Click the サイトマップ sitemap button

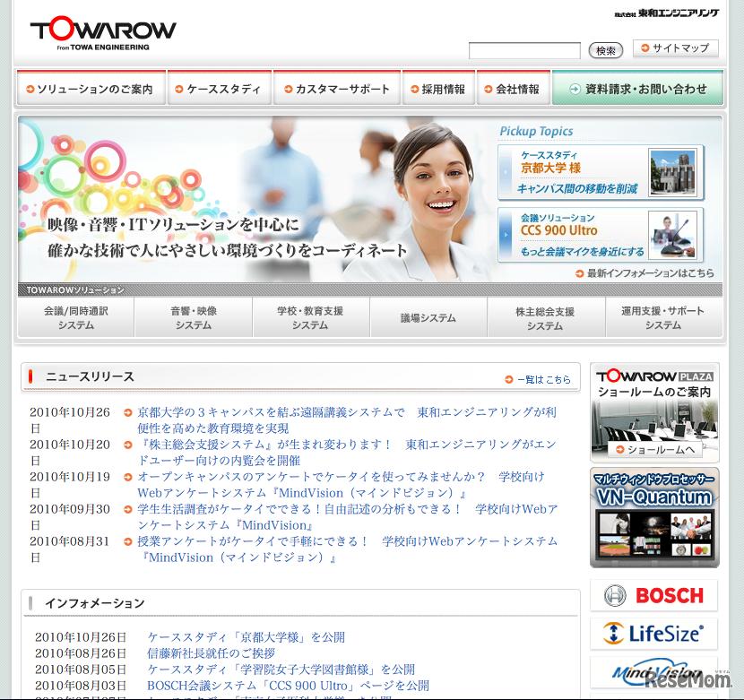point(675,48)
